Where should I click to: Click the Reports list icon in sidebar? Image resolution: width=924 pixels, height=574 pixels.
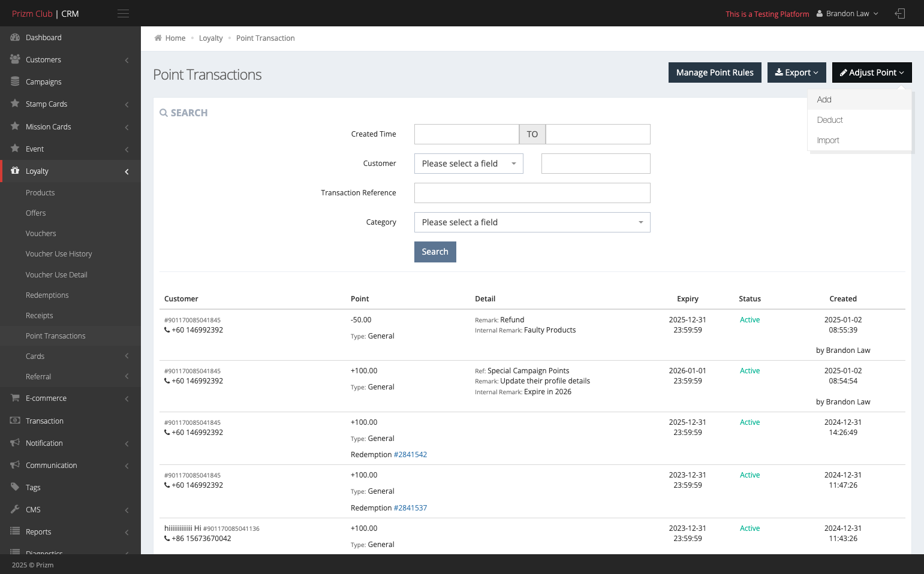(15, 531)
